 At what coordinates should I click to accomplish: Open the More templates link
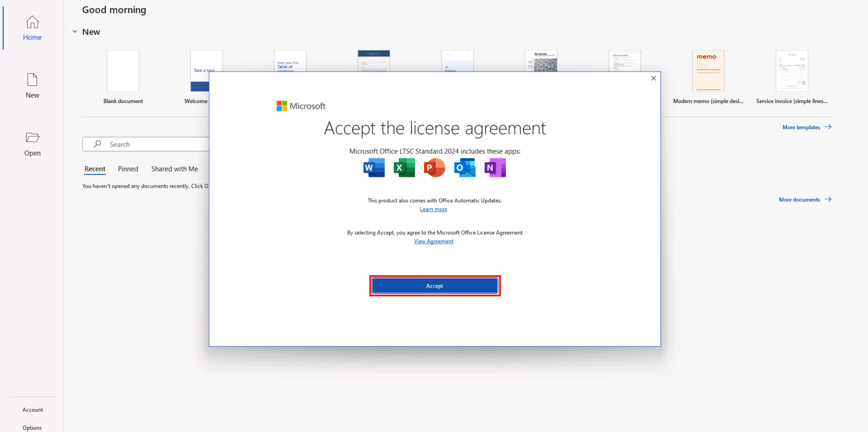[x=807, y=128]
